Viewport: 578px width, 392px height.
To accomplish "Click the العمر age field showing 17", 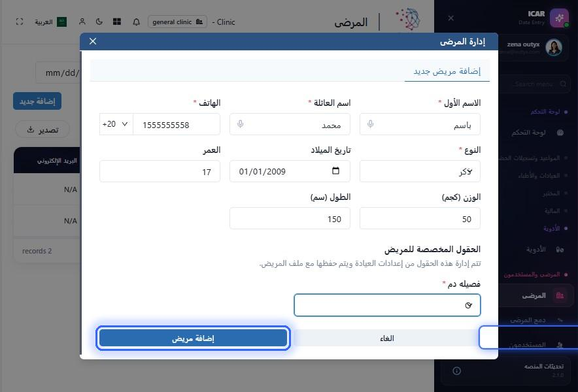I will 160,171.
